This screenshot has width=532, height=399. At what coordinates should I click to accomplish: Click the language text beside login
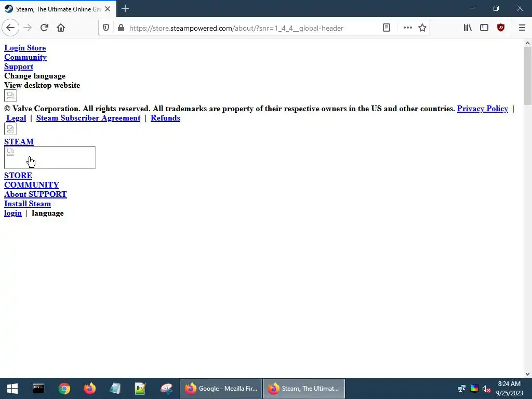pos(47,213)
